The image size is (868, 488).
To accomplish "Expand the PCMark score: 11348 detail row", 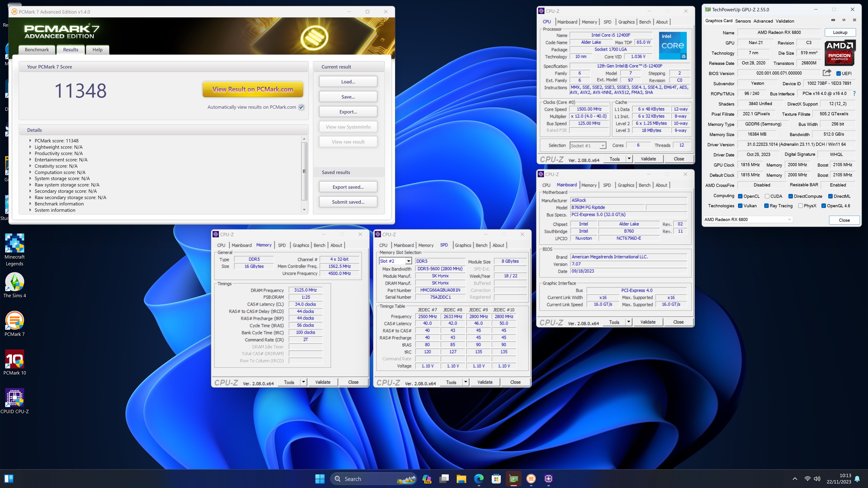I will (x=30, y=141).
